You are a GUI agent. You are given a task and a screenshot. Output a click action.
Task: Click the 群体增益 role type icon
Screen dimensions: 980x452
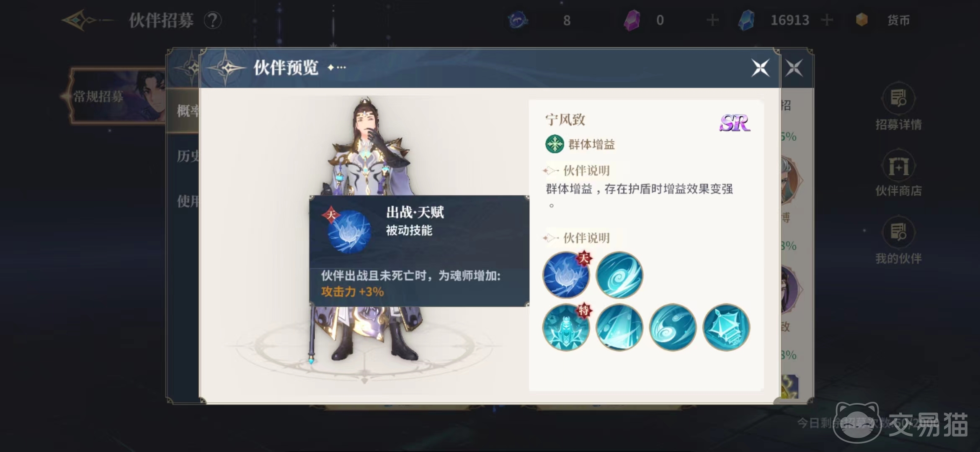(x=554, y=144)
